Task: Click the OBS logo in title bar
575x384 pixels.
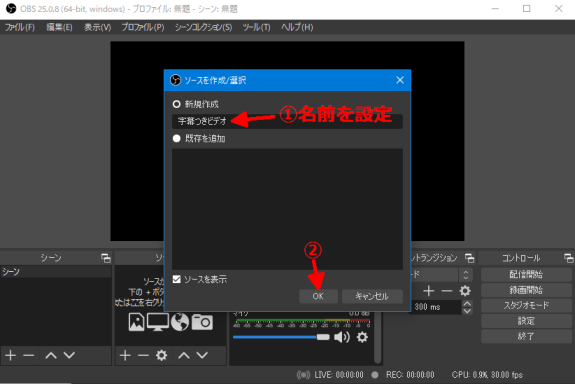Action: (11, 8)
